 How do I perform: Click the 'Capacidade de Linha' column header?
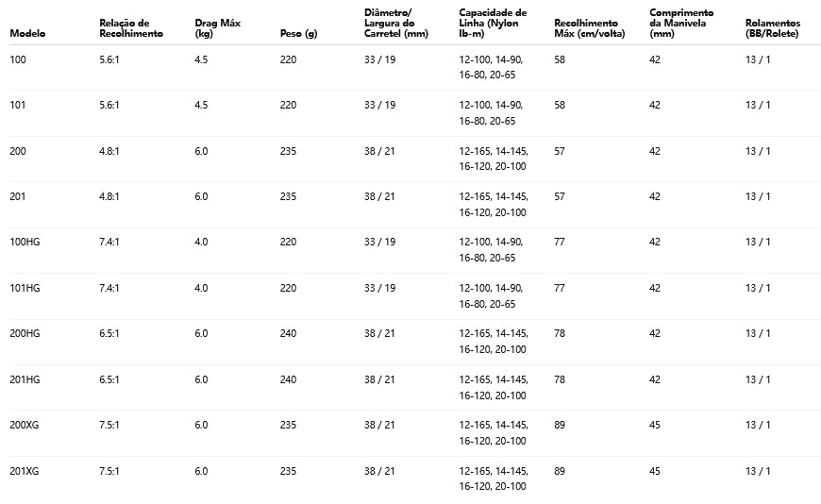493,23
